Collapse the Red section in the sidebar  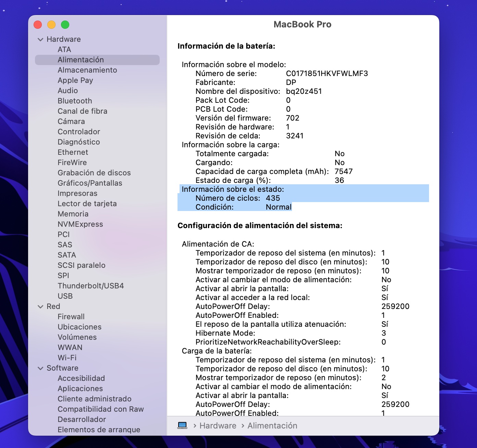tap(40, 307)
